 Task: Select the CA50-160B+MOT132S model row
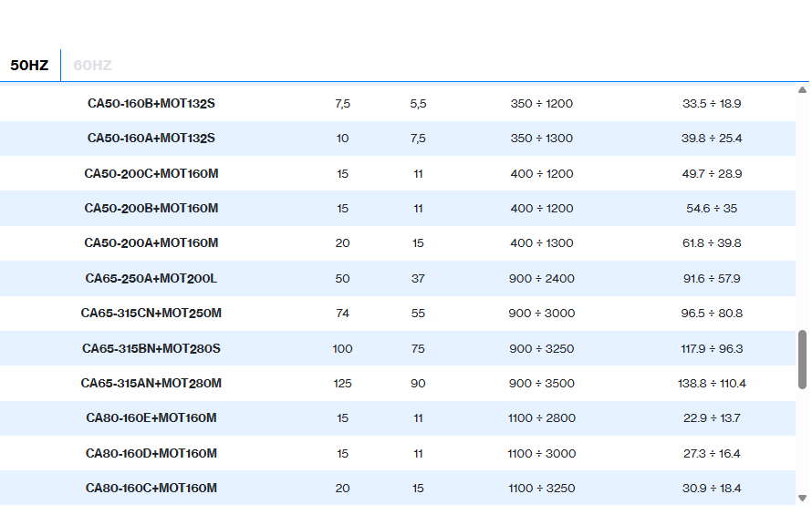point(151,104)
